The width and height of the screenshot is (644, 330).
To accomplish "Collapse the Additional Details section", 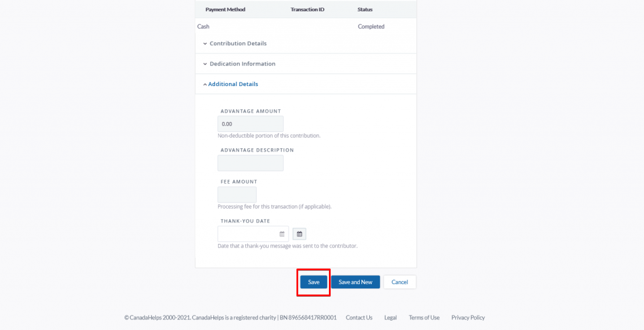I will click(233, 84).
